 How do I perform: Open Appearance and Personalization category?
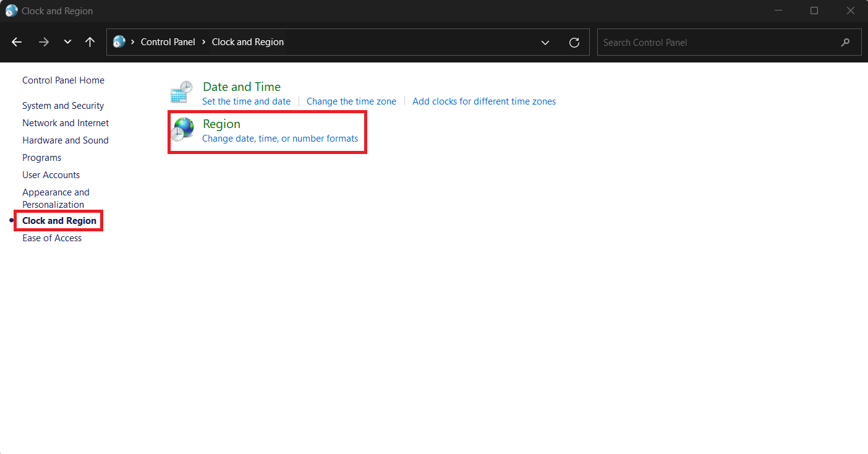tap(56, 199)
